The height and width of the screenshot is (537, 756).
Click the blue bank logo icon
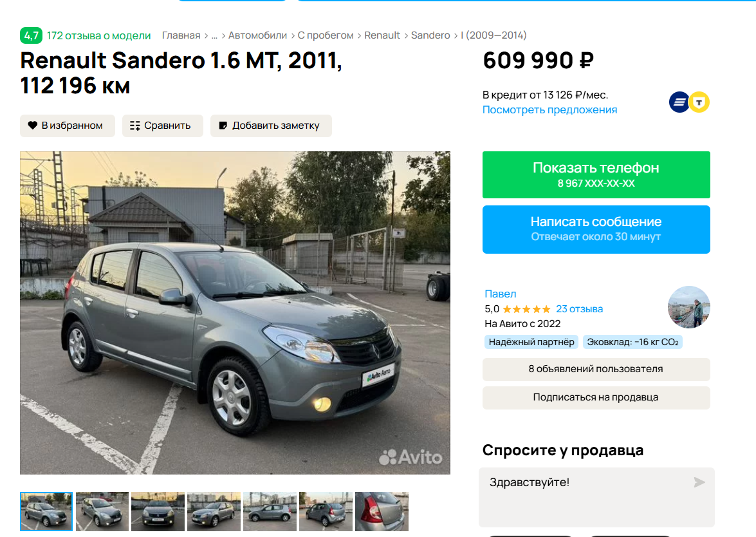pyautogui.click(x=679, y=102)
